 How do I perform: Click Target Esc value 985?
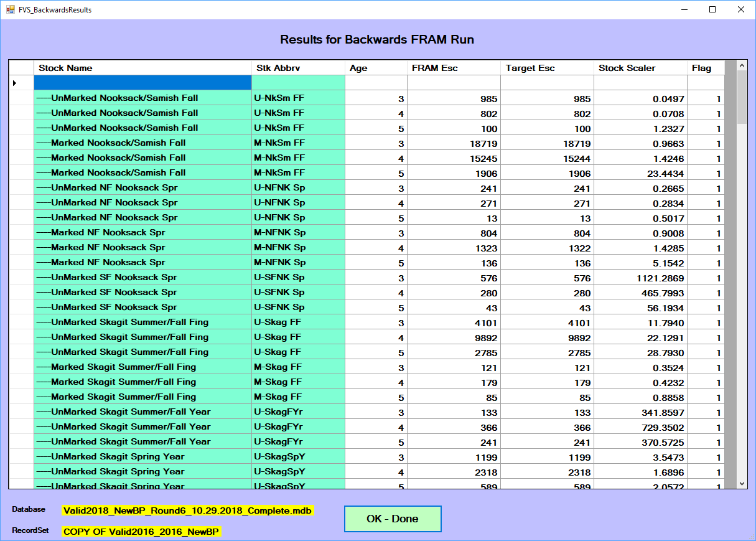click(x=582, y=98)
